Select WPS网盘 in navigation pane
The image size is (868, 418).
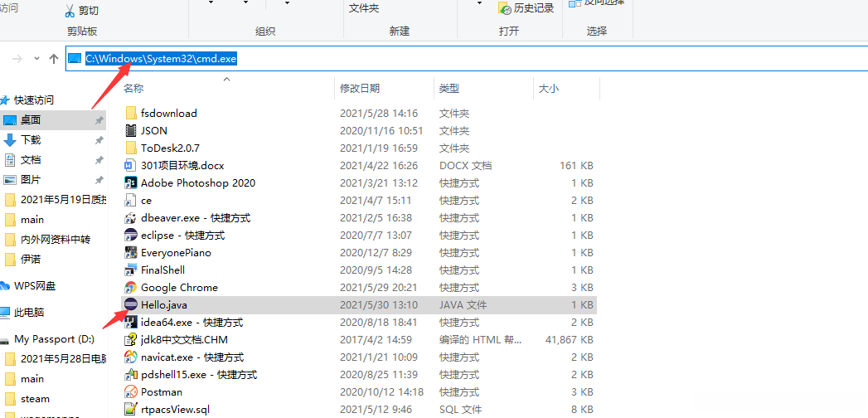tap(35, 286)
